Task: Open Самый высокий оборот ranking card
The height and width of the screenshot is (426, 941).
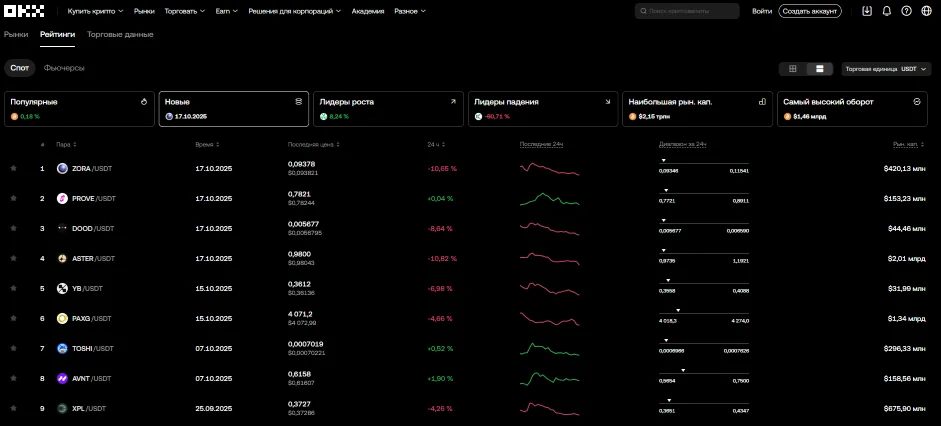Action: click(x=852, y=109)
